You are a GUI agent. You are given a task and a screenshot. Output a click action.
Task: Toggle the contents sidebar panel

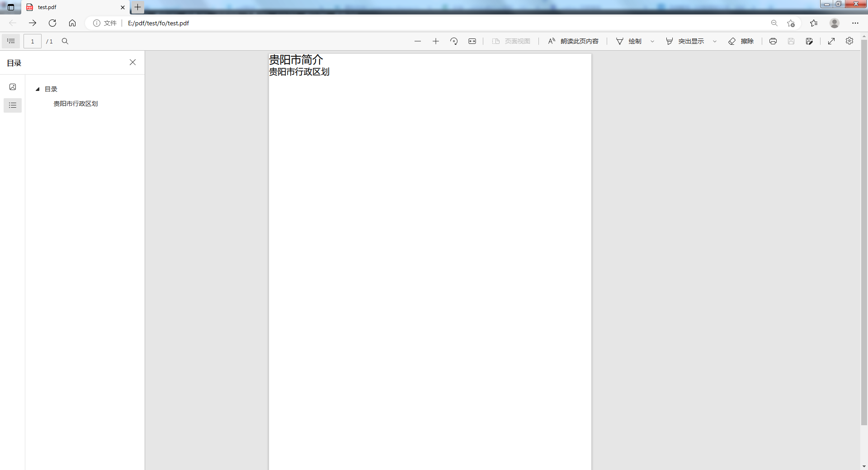click(11, 41)
